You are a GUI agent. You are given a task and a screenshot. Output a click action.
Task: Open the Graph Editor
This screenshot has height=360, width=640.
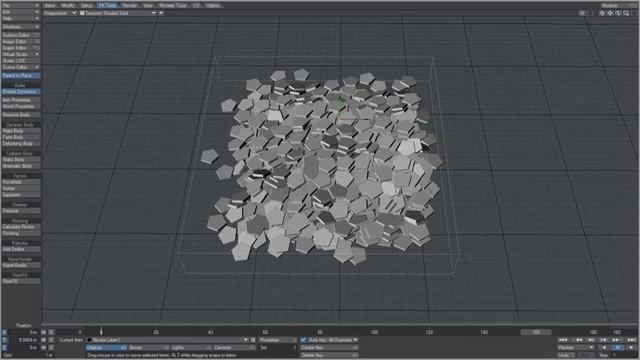[x=20, y=48]
